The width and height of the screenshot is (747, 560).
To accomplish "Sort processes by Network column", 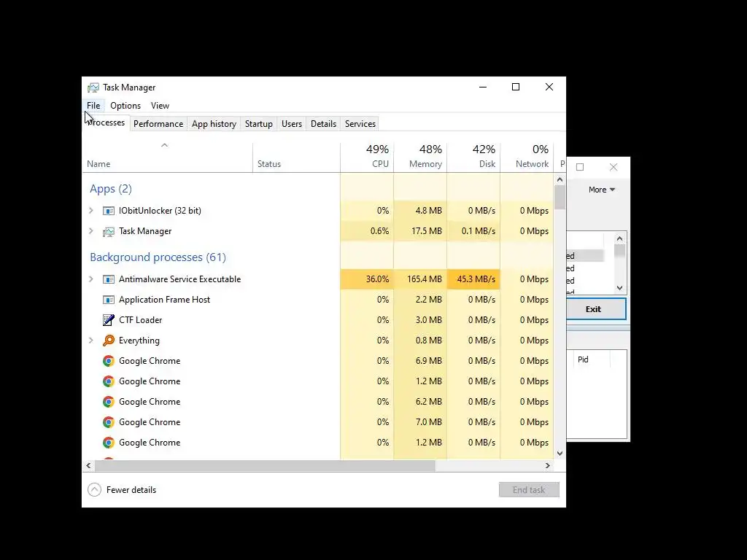I will [527, 157].
